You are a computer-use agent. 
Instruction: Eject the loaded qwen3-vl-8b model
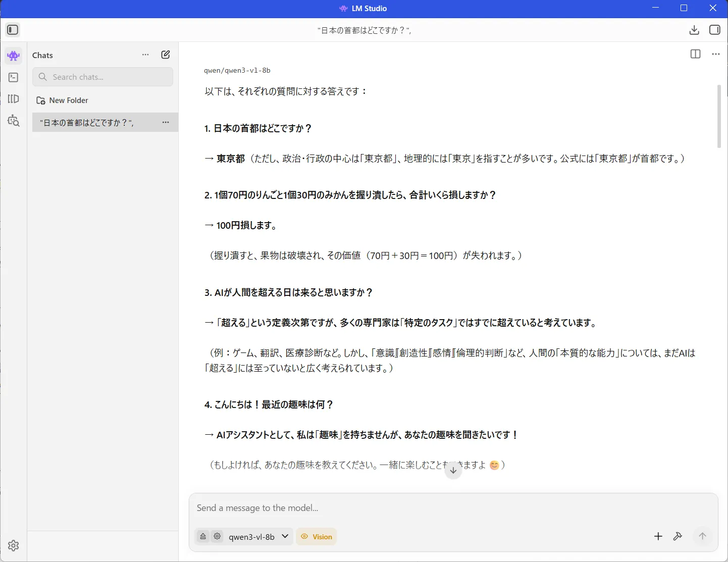pyautogui.click(x=203, y=536)
